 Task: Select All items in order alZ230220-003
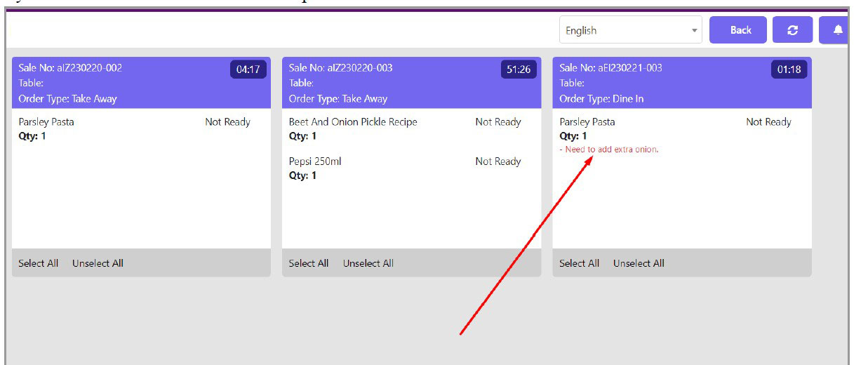tap(309, 263)
